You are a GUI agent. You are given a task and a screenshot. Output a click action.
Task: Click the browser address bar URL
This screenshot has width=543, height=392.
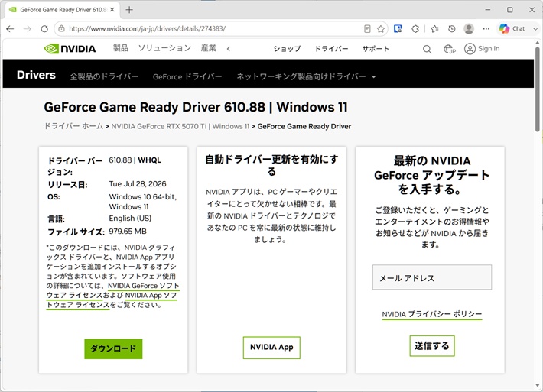(147, 29)
